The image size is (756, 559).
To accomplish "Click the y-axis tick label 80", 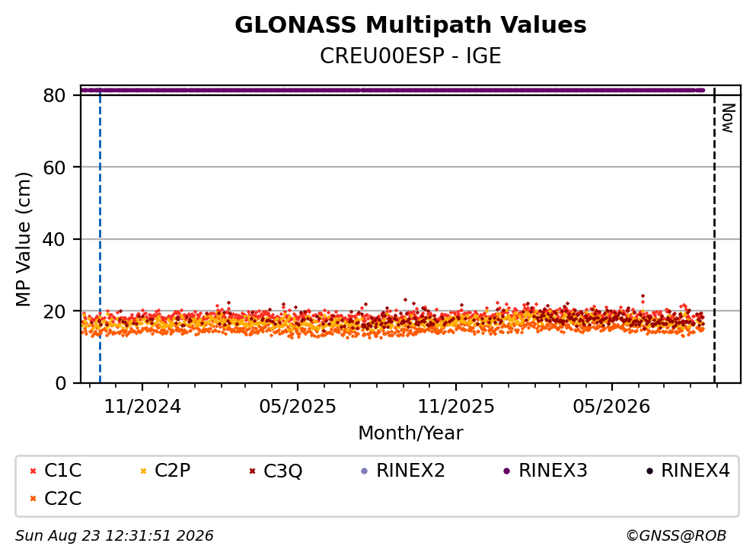I will pyautogui.click(x=55, y=95).
